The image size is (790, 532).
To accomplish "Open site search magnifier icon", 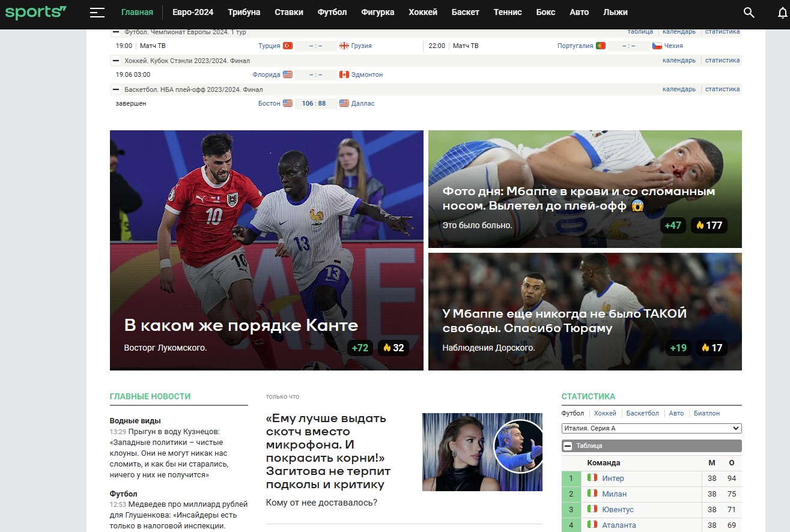I will [749, 13].
